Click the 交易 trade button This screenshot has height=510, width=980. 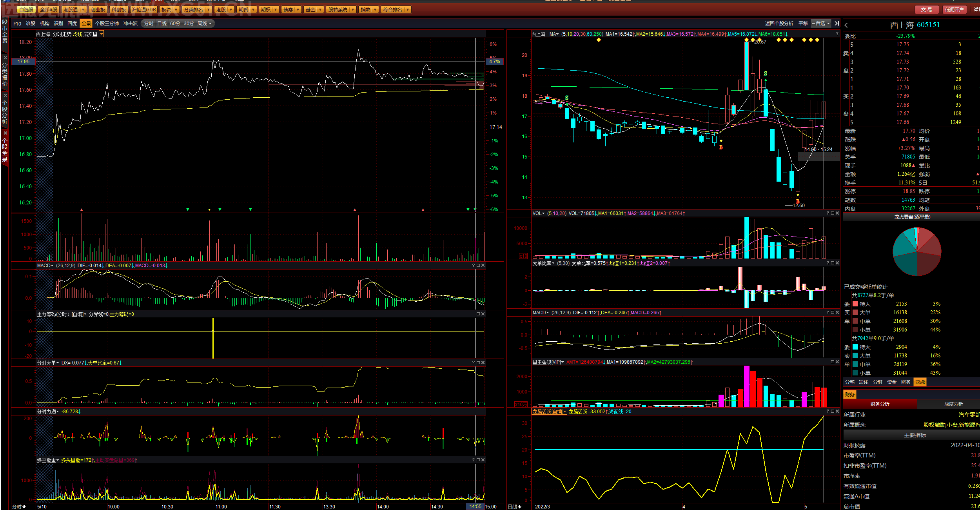927,9
